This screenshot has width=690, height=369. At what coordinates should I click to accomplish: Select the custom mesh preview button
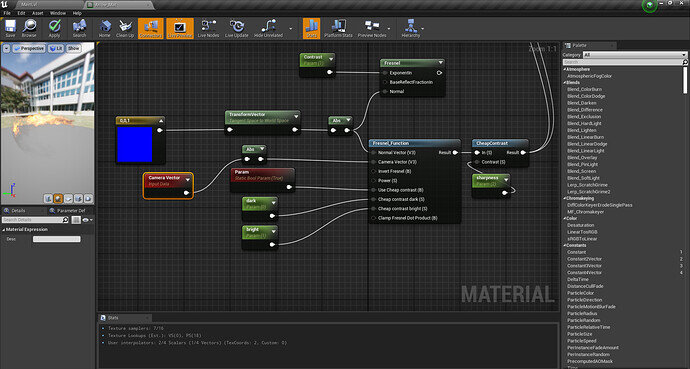pyautogui.click(x=88, y=199)
